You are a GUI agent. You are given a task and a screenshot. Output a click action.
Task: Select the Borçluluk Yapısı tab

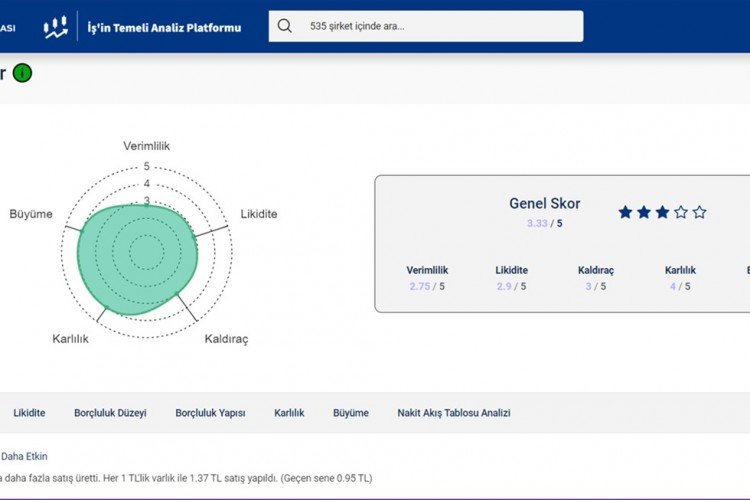210,413
